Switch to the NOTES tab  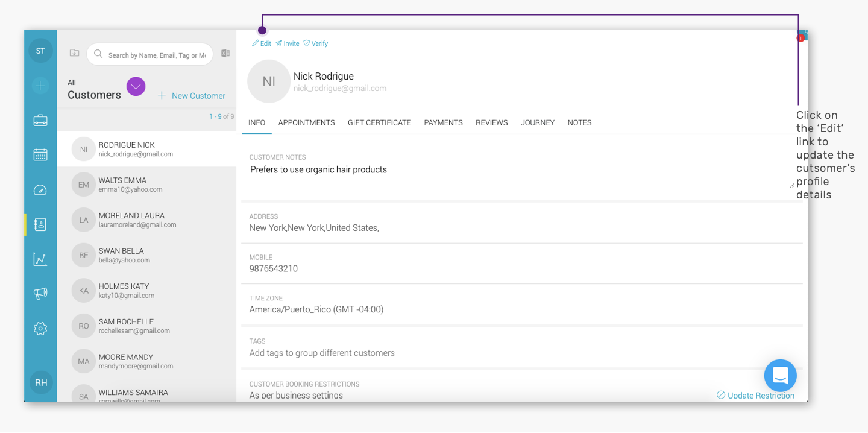[579, 122]
